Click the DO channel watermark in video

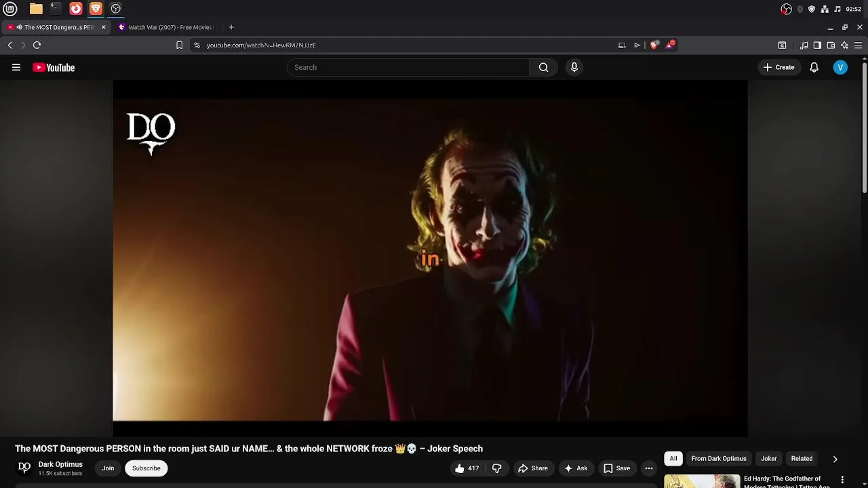(151, 134)
